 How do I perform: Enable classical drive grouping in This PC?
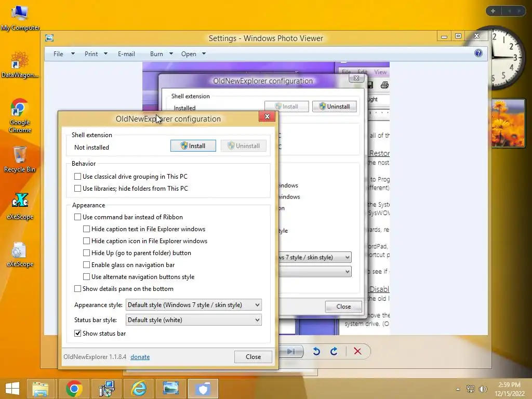click(78, 177)
